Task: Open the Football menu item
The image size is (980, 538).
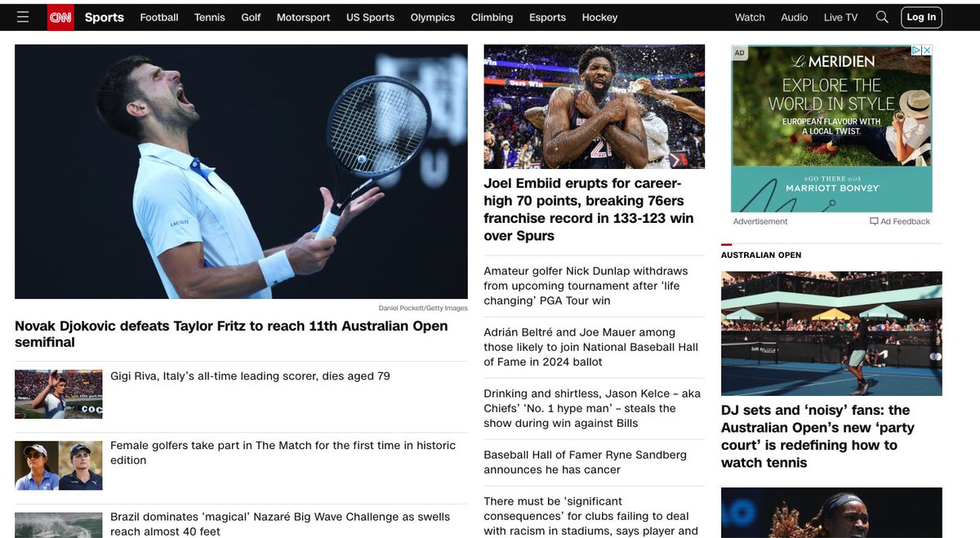Action: [159, 17]
